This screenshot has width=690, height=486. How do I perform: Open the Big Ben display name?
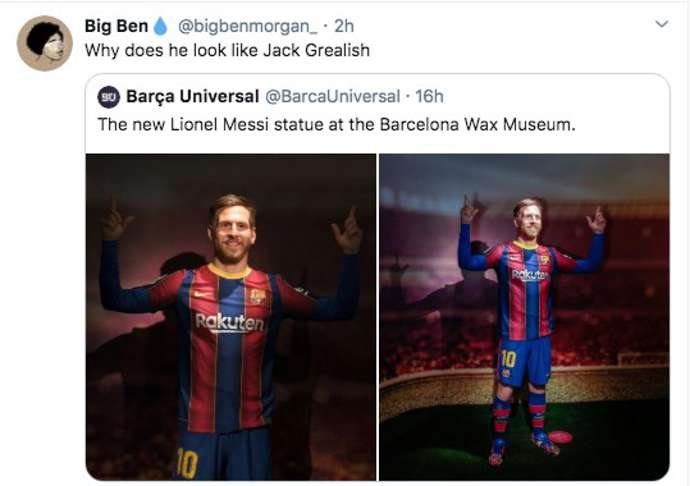tap(116, 26)
